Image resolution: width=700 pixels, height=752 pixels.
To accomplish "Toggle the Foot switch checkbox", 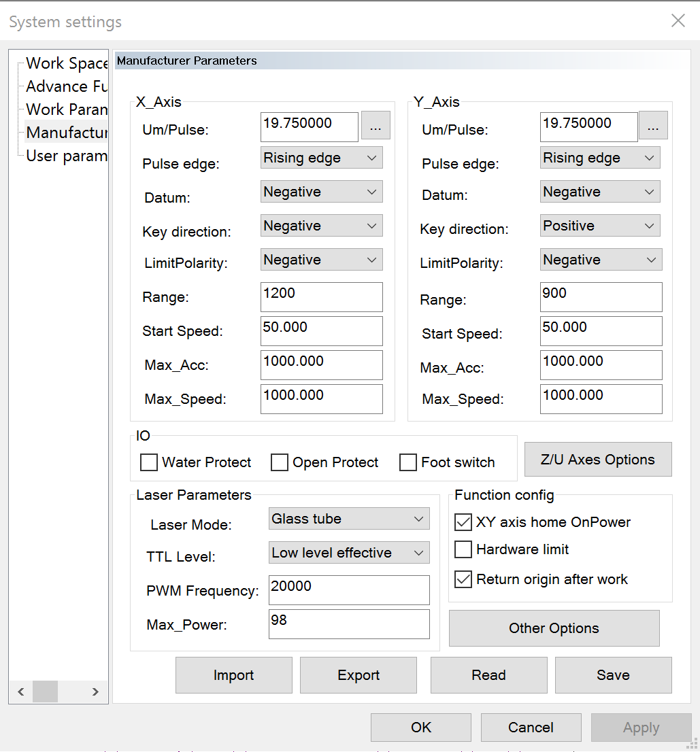I will tap(408, 462).
